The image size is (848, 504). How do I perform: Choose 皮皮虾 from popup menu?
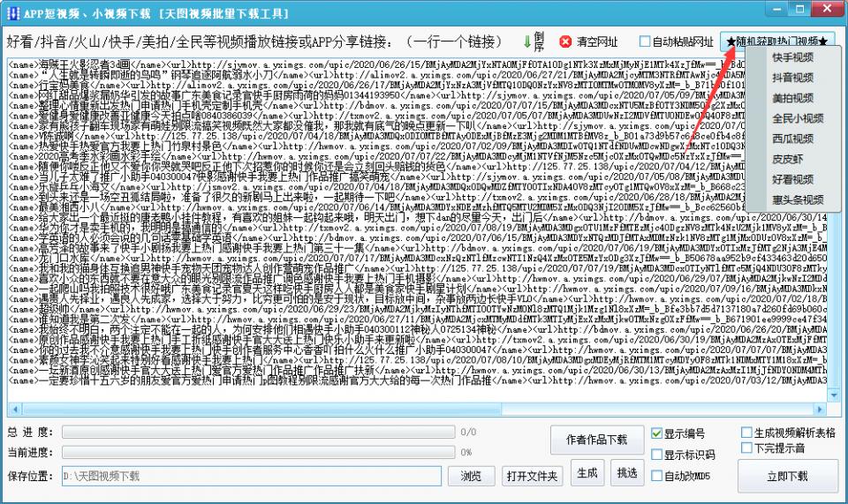click(787, 160)
